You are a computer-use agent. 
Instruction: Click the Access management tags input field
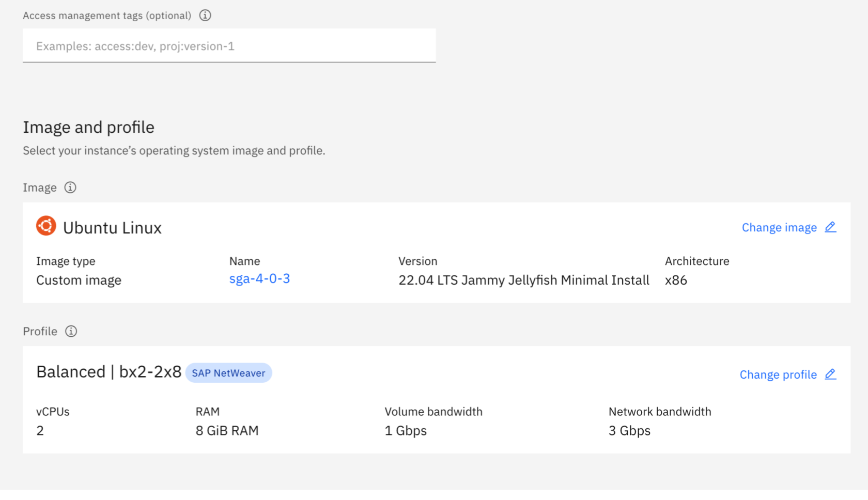pos(229,46)
